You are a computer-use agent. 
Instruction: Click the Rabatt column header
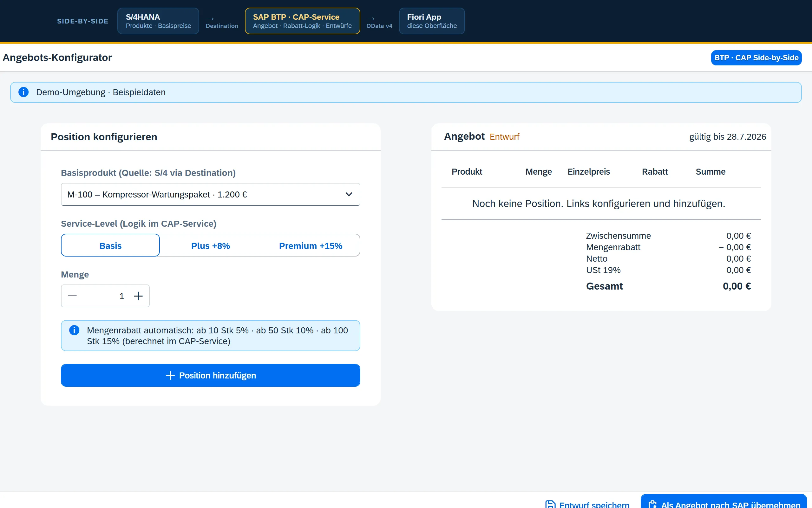(655, 172)
